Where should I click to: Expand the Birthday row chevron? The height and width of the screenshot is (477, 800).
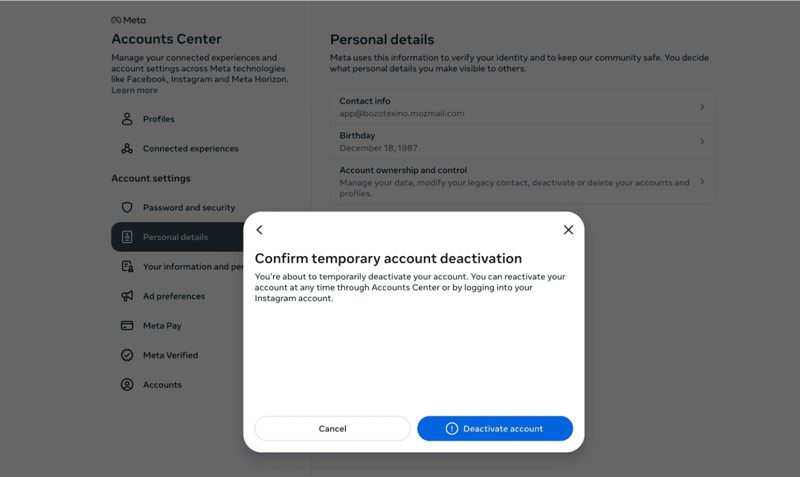702,142
